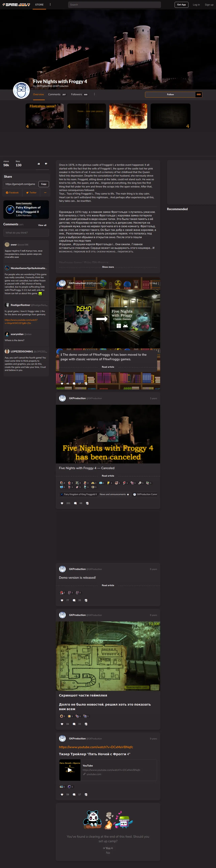Copy the game share URL

[44, 184]
